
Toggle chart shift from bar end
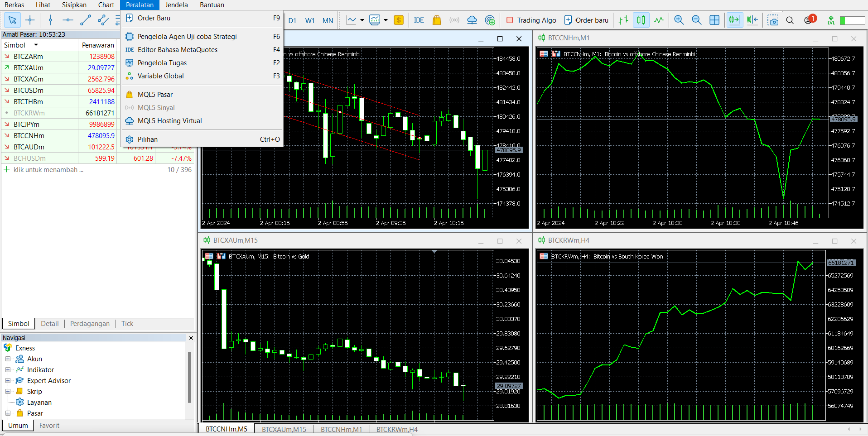coord(753,20)
